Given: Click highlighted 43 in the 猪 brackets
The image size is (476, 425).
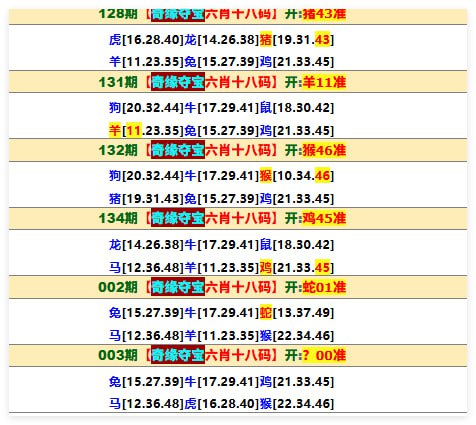Looking at the screenshot, I should point(322,40).
